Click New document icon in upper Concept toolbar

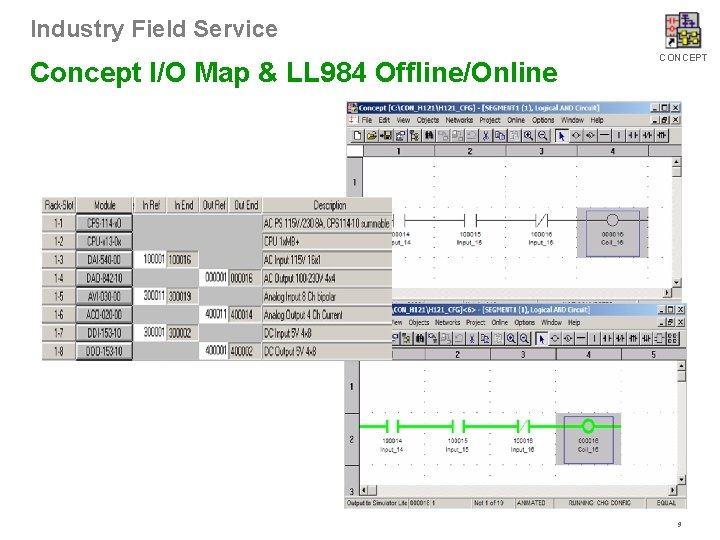(357, 135)
